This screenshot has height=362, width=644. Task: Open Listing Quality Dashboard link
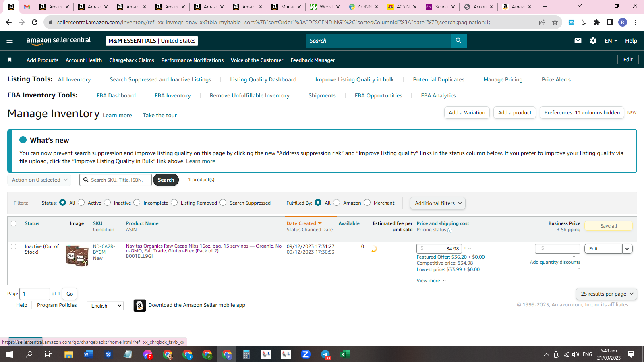click(x=263, y=79)
